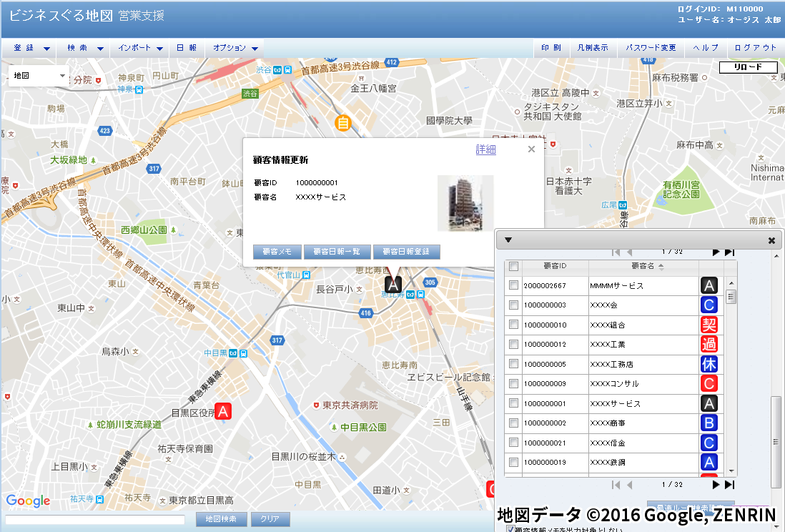Go to previous page in the lower list pager
785x532 pixels.
coord(629,484)
